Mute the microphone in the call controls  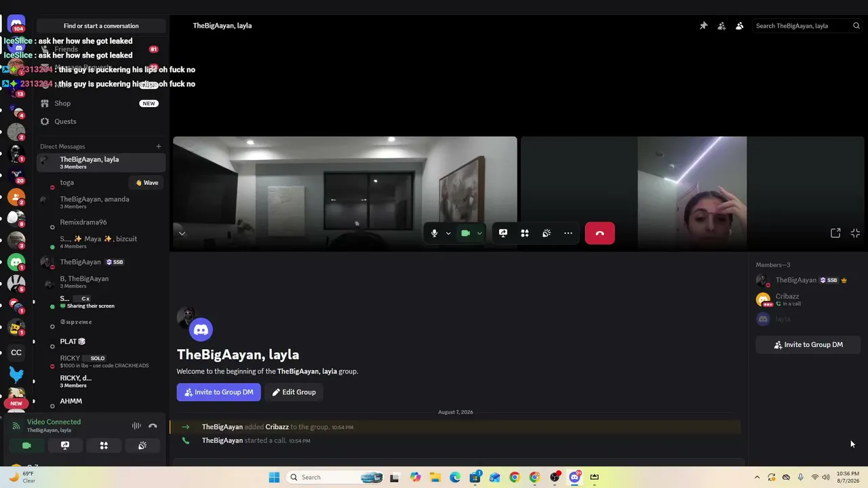point(435,233)
